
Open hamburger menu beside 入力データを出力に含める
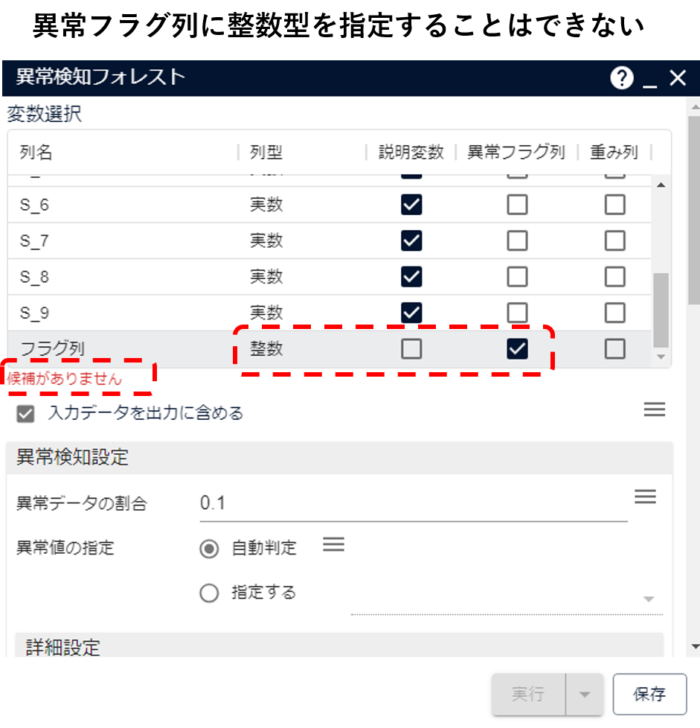[655, 409]
